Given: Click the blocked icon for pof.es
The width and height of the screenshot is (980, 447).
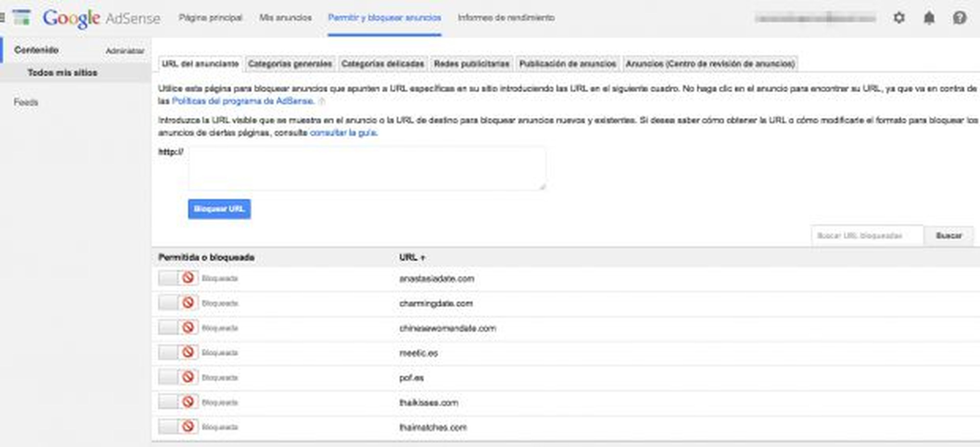Looking at the screenshot, I should pyautogui.click(x=188, y=377).
